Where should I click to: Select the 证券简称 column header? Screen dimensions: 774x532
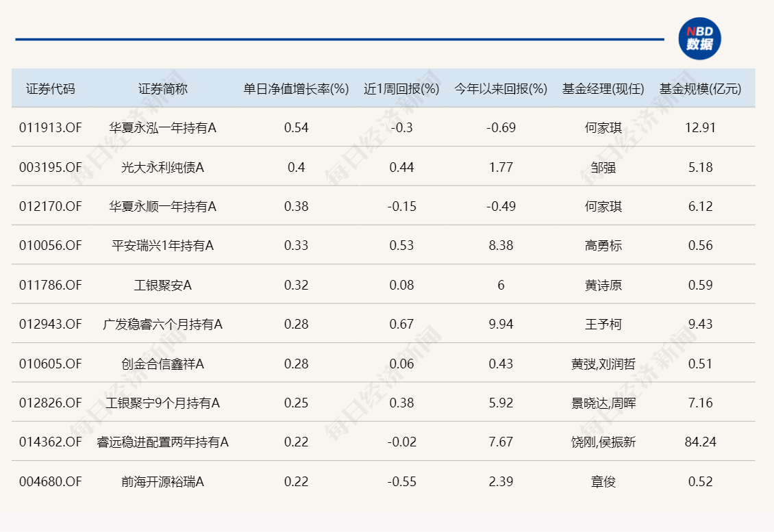click(x=163, y=89)
